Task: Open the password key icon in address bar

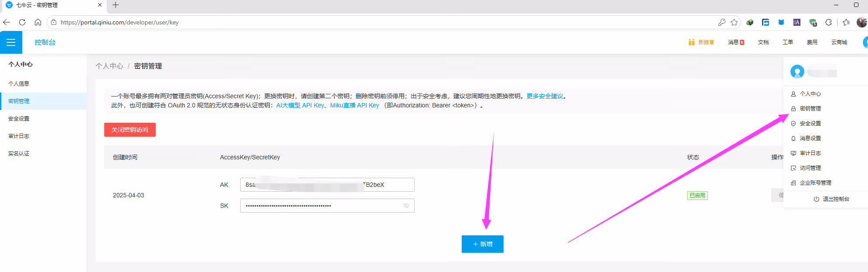Action: coord(722,22)
